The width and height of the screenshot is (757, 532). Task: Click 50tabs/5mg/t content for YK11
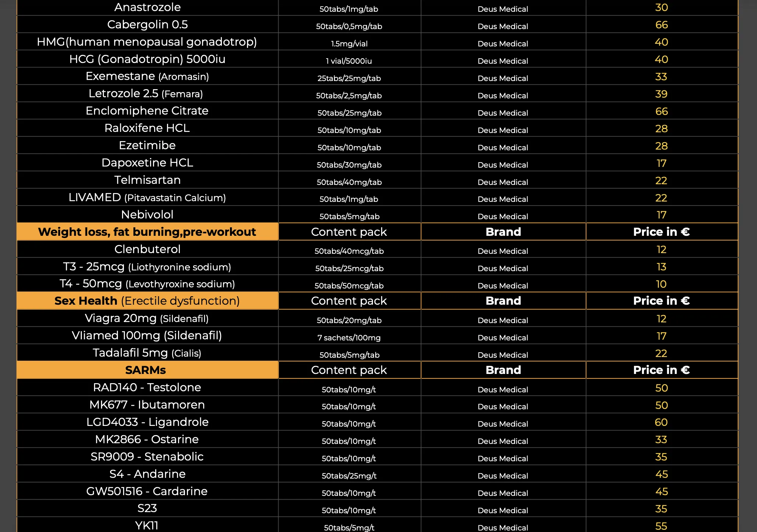coord(349,528)
